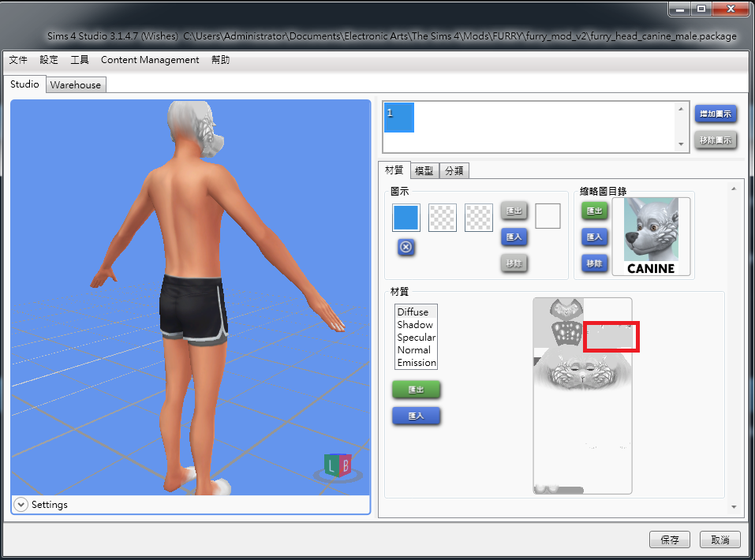Viewport: 755px width, 560px height.
Task: Click properties panel scrollbar up arrow
Action: [734, 189]
